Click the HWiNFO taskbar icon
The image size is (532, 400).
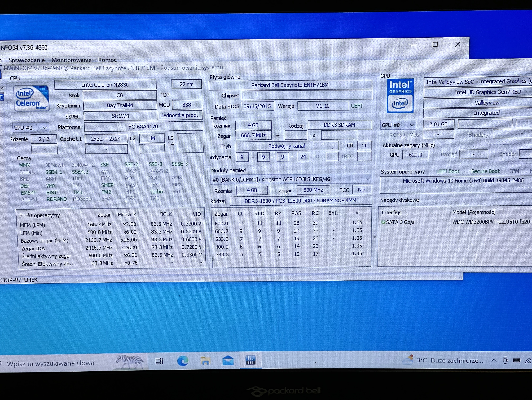point(250,360)
